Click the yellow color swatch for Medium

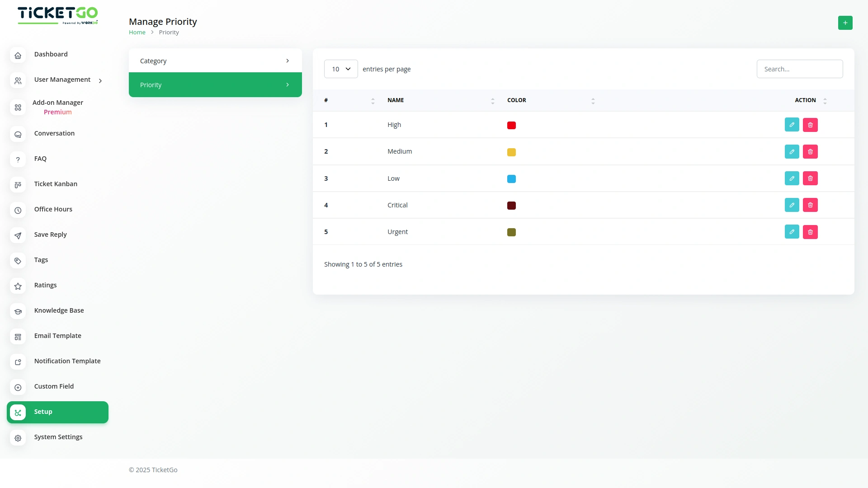point(511,152)
